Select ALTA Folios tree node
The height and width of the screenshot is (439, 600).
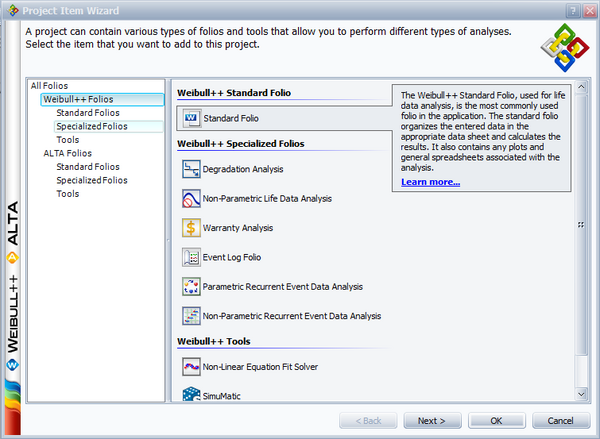pos(68,153)
